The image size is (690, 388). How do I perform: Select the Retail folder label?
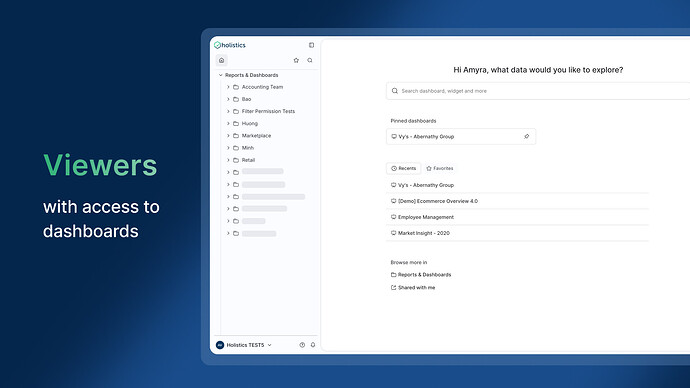point(248,160)
